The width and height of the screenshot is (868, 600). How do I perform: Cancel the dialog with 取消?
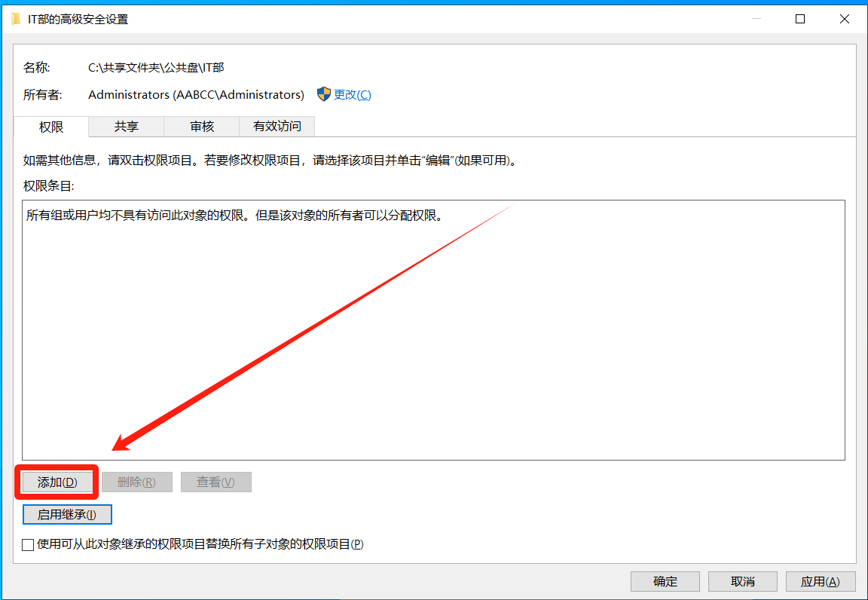click(743, 581)
